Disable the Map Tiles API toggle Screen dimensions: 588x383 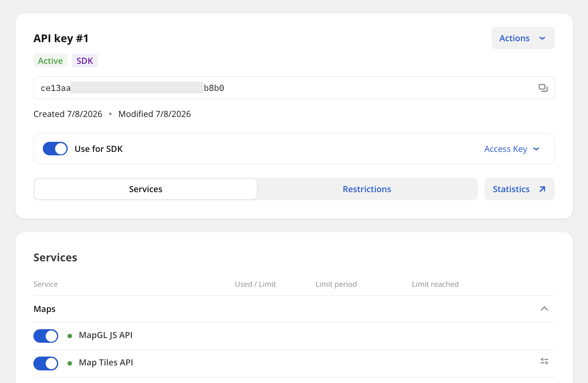pos(46,363)
